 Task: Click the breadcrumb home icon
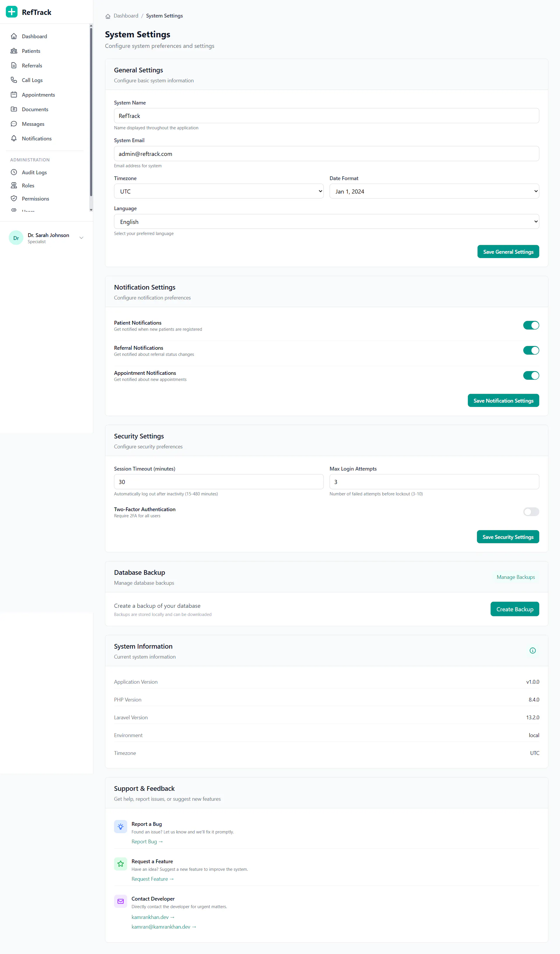108,16
